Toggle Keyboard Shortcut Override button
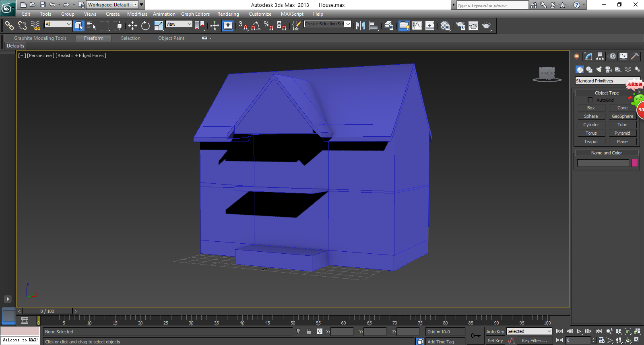This screenshot has height=345, width=644. coord(228,26)
